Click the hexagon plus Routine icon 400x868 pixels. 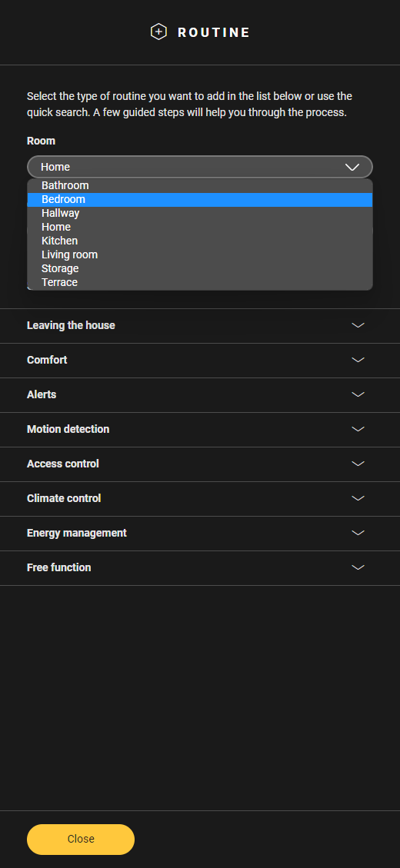(x=158, y=32)
